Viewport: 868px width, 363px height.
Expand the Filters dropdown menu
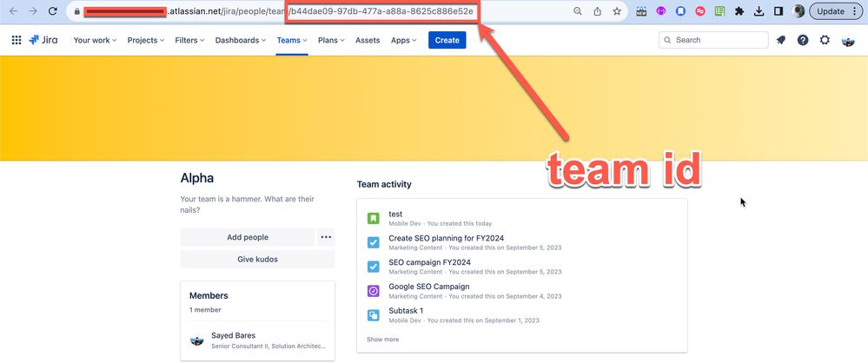click(x=189, y=40)
